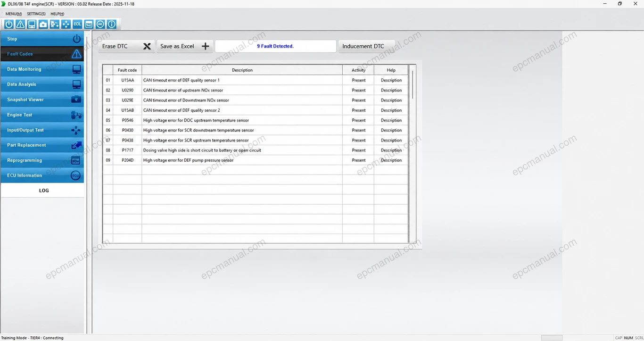Click the Inducement DTC button
Image resolution: width=644 pixels, height=341 pixels.
(x=366, y=46)
